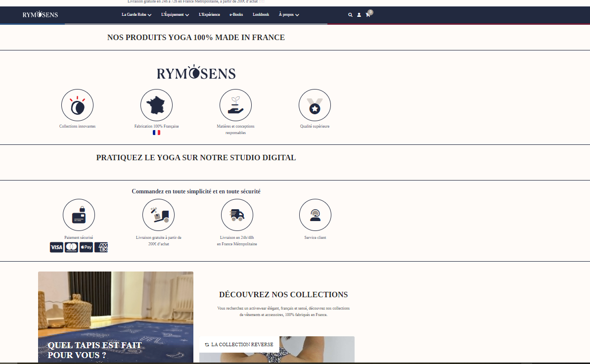Screen dimensions: 590x364
Task: Open the À propos menu
Action: click(x=286, y=15)
